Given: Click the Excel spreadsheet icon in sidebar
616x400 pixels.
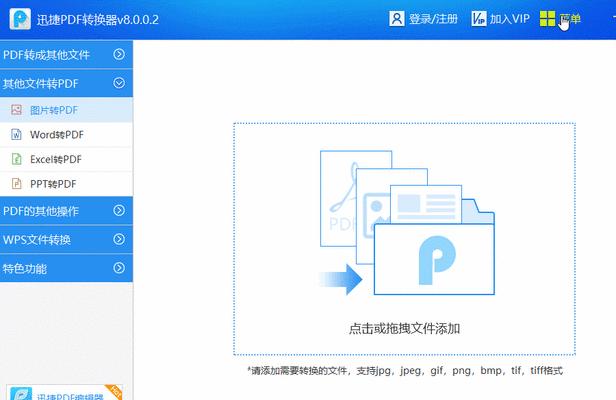Looking at the screenshot, I should (16, 159).
